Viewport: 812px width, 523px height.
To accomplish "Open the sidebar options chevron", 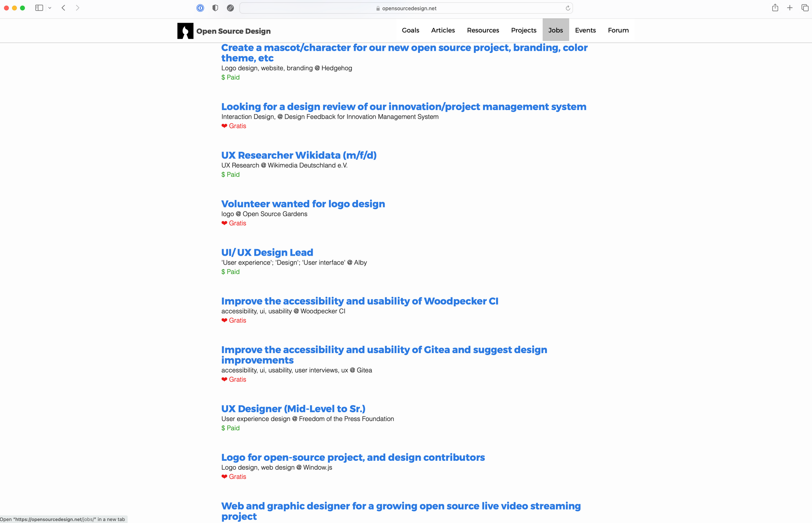I will [50, 8].
